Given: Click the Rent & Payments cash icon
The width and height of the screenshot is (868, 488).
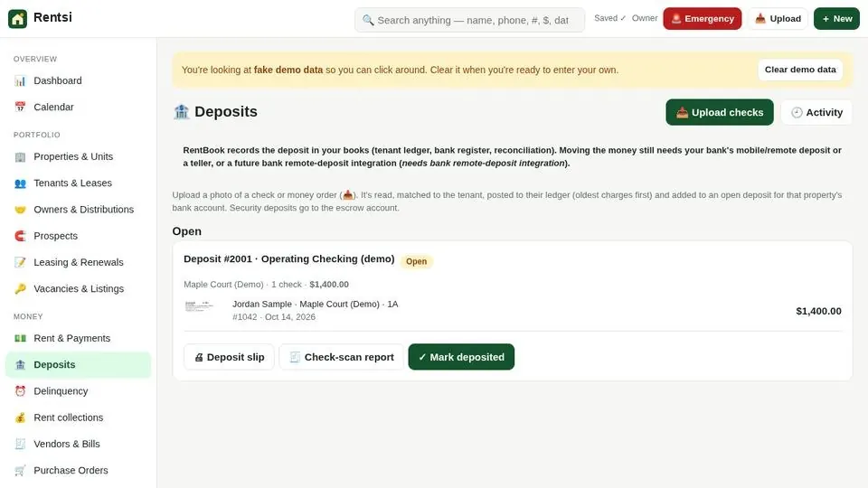Looking at the screenshot, I should coord(20,338).
